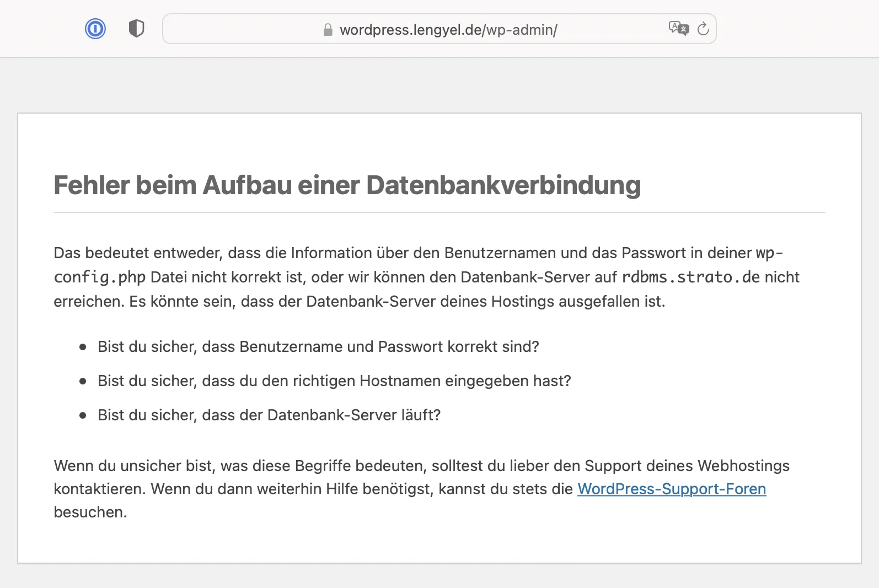Click the paragraph starting 'Wenn du unsicher bist'
The image size is (879, 588).
tap(422, 489)
